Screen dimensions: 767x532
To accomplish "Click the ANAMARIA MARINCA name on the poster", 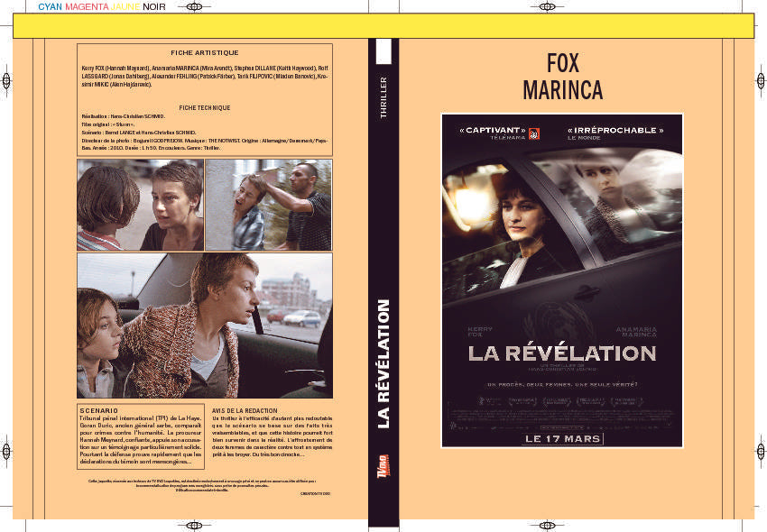I will 636,332.
